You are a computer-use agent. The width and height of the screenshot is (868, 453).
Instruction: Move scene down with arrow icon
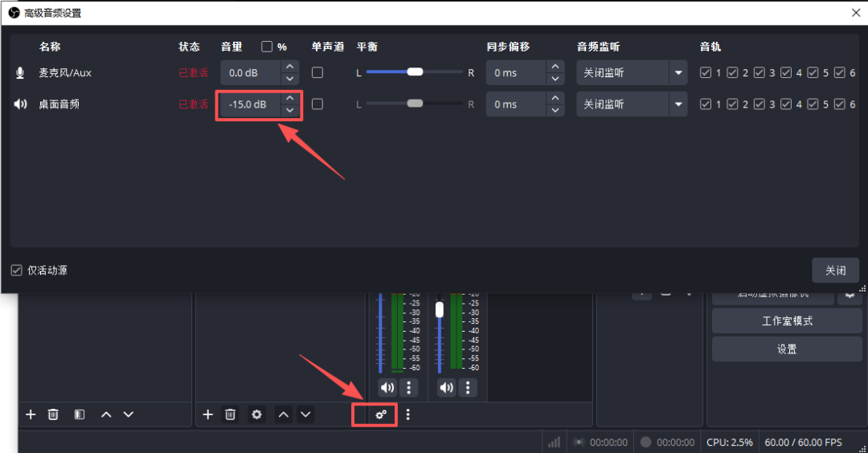click(x=129, y=414)
